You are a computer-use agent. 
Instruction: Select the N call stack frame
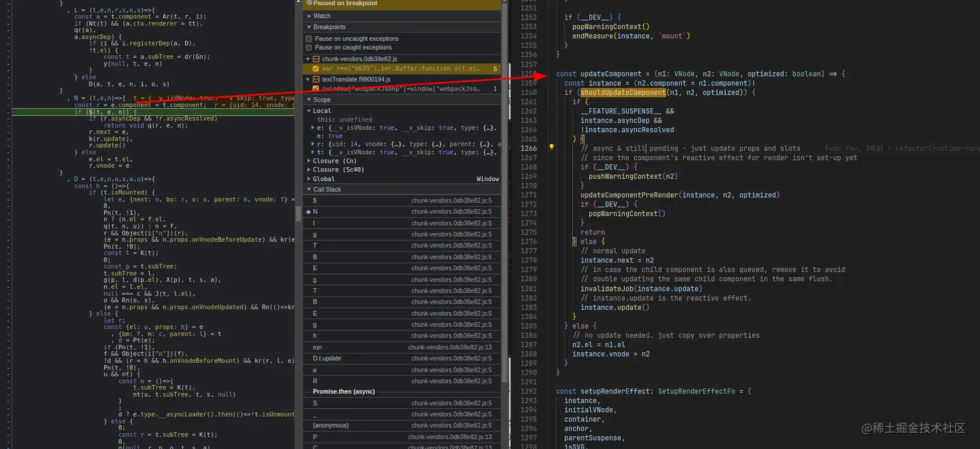[x=402, y=212]
